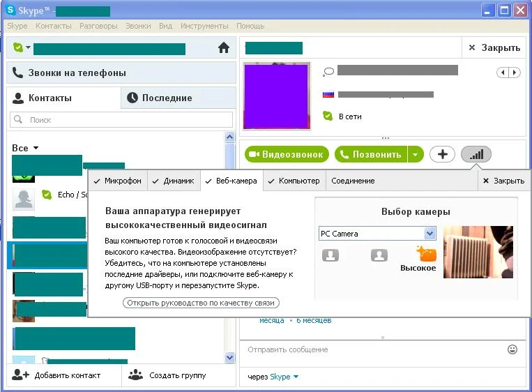Screen dimensions: 532x392
Task: Switch to the Микрофон tab
Action: 118,181
